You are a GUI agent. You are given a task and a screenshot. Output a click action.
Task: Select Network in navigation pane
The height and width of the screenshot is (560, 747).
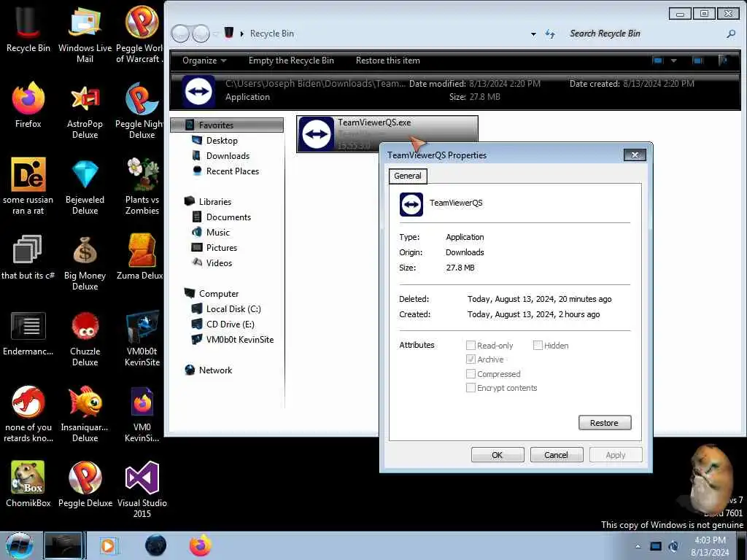tap(215, 370)
